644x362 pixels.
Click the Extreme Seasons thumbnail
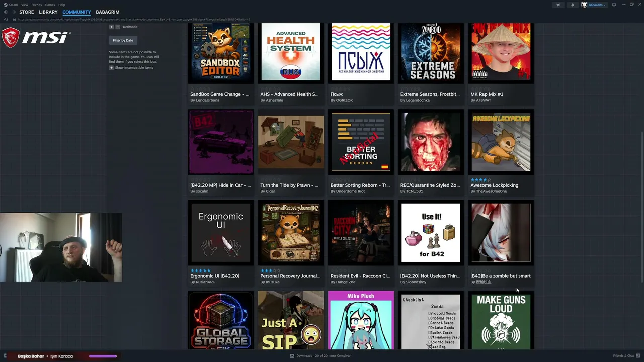point(431,52)
